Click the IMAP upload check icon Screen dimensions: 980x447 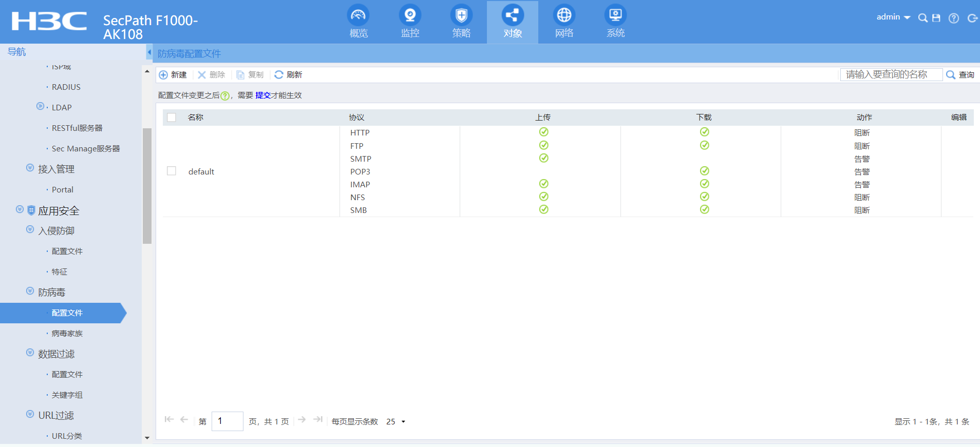click(x=544, y=184)
